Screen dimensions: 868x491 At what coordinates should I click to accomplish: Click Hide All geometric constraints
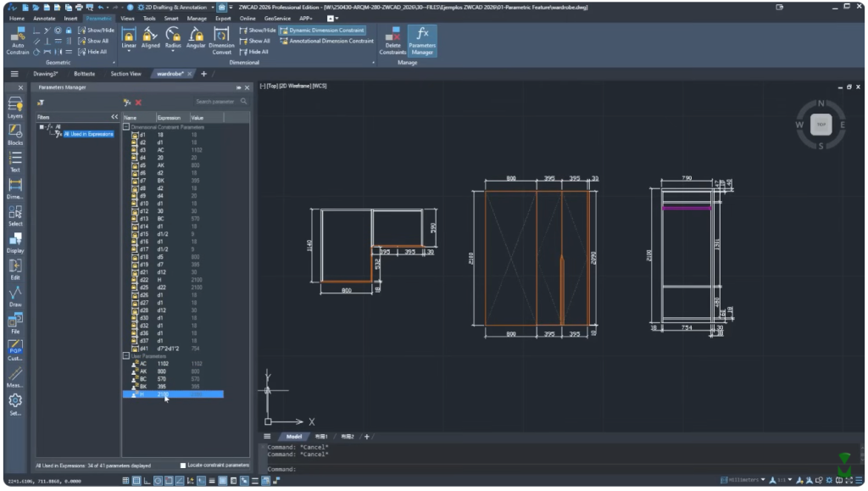click(x=92, y=52)
